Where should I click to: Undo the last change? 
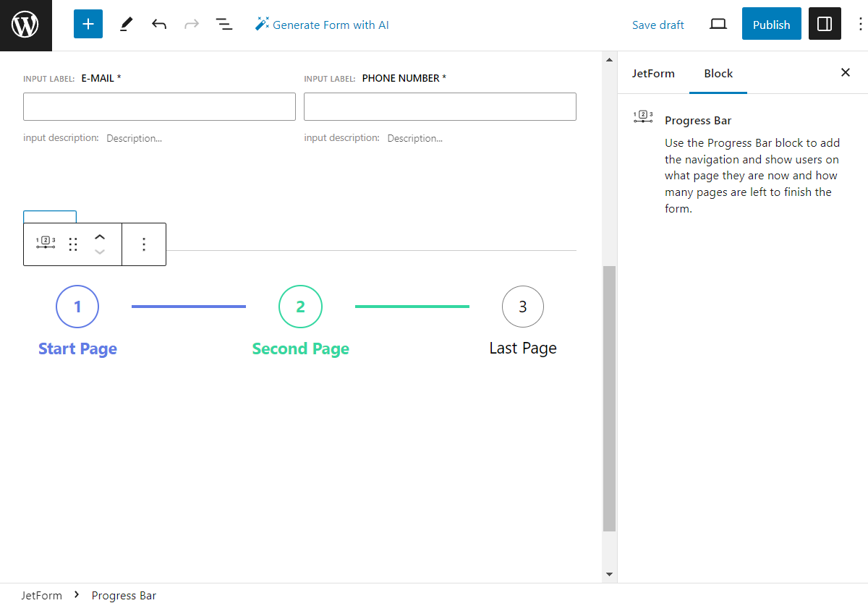click(159, 25)
